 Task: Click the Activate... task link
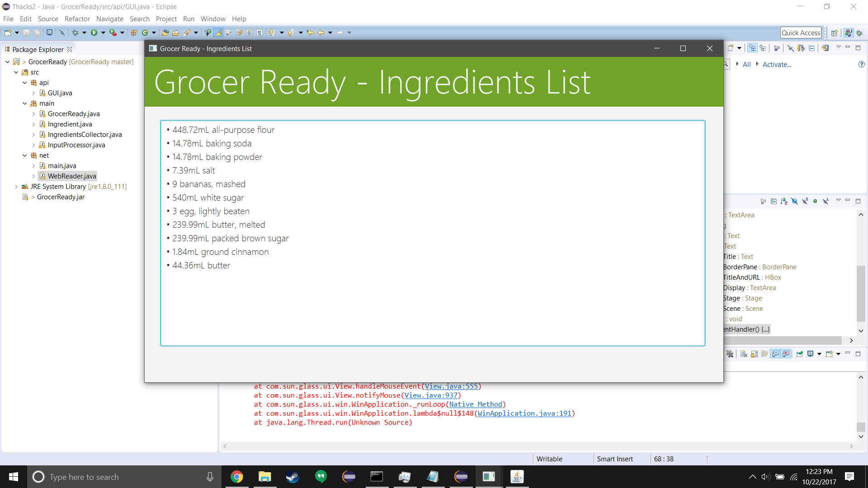[776, 65]
